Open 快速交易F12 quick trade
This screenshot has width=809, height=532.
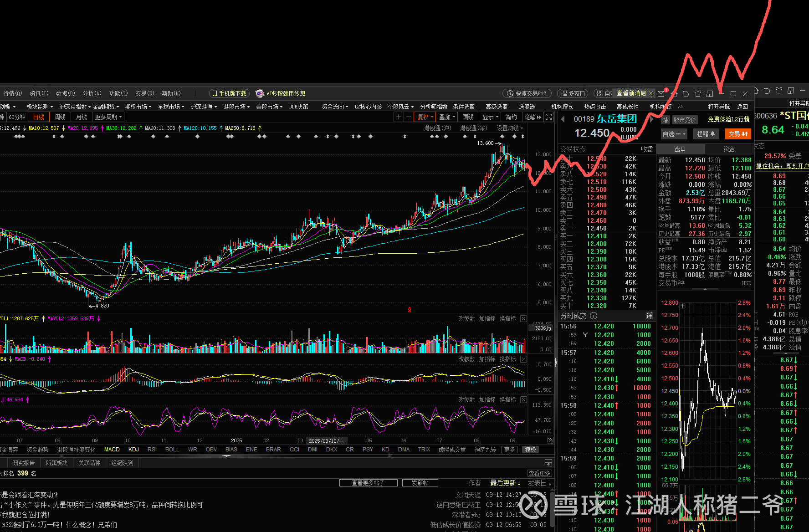(x=527, y=93)
